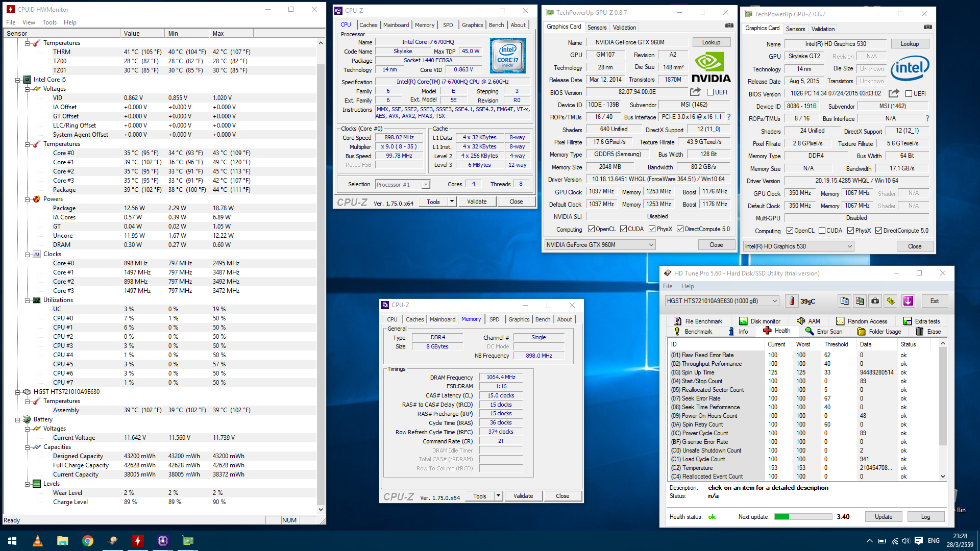
Task: Click the HD Tune screenshot camera icon
Action: click(875, 301)
